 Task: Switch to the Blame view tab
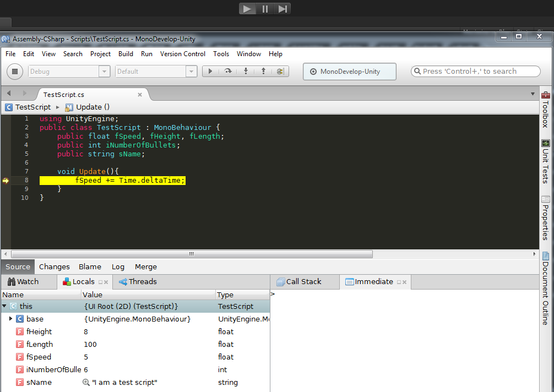(90, 266)
